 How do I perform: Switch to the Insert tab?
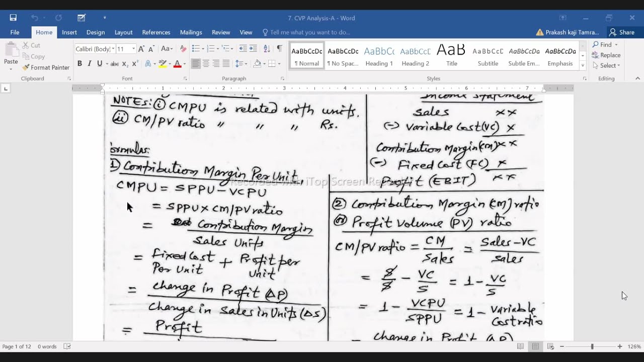pyautogui.click(x=69, y=32)
